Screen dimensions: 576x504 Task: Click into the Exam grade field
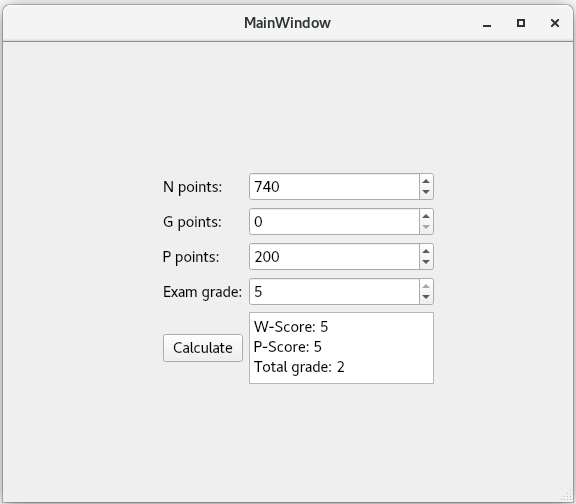(x=334, y=292)
